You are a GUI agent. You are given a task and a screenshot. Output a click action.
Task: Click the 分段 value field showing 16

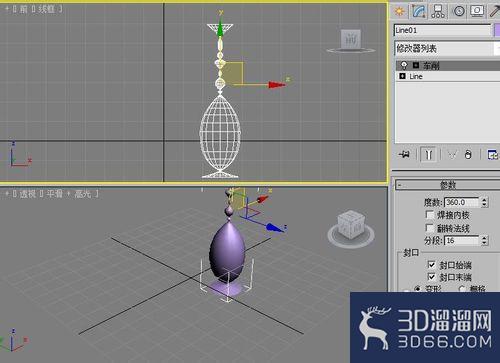point(462,240)
